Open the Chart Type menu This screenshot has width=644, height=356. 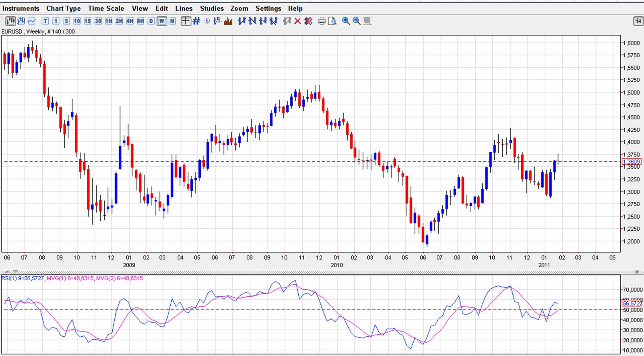pyautogui.click(x=64, y=8)
